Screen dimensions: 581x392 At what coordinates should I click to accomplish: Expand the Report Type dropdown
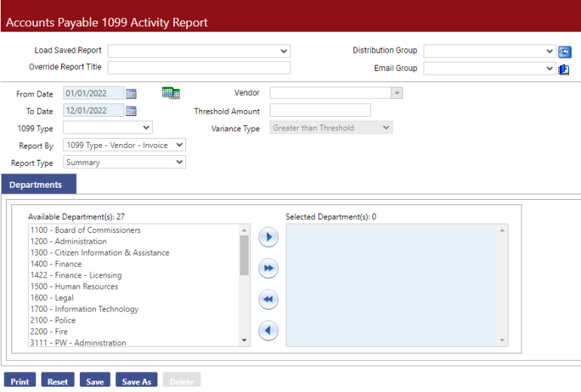124,162
